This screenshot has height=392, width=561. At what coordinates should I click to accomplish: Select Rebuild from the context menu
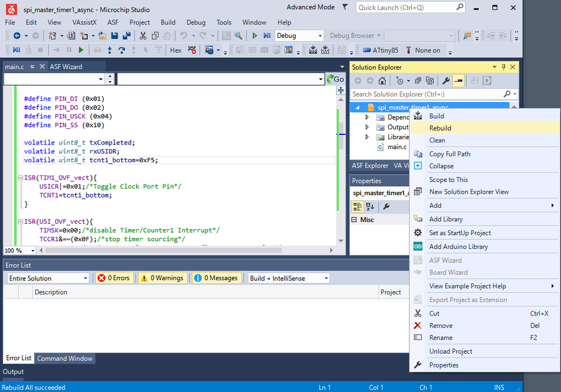[x=440, y=128]
